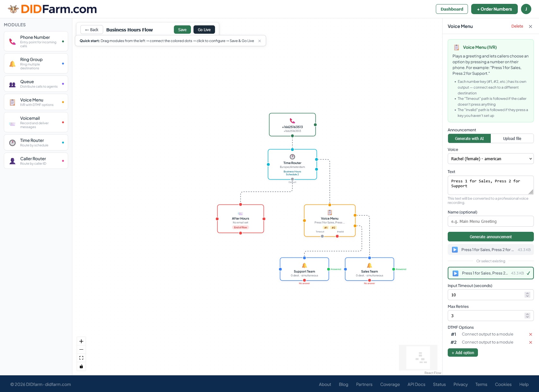The width and height of the screenshot is (539, 392).
Task: Click the Generate announcement button
Action: point(490,237)
